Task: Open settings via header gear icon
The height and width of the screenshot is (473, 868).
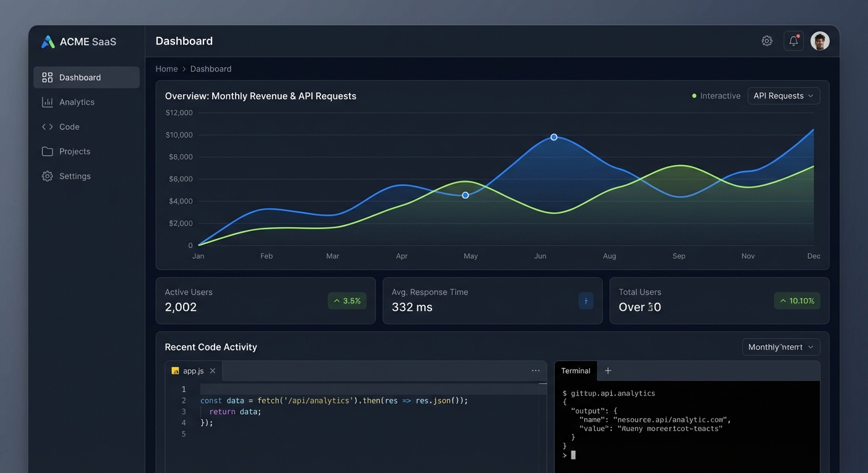Action: (x=767, y=41)
